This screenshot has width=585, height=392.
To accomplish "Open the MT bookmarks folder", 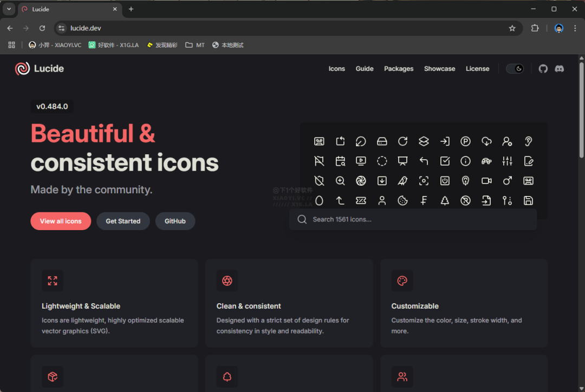I will 195,45.
